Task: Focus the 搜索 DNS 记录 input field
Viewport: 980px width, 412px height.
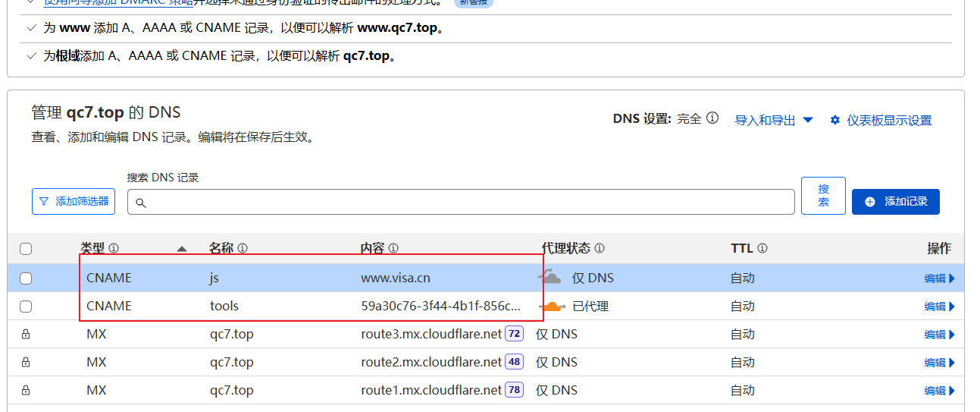Action: pyautogui.click(x=461, y=203)
